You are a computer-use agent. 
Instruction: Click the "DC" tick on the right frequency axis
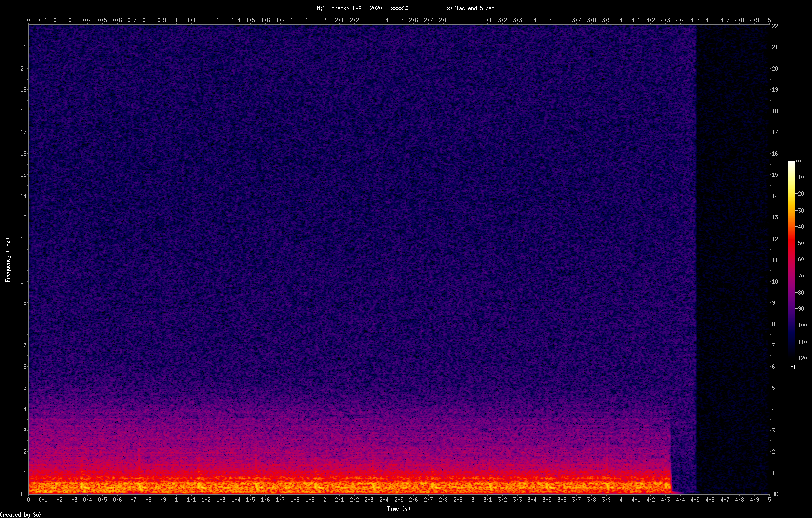coord(775,494)
